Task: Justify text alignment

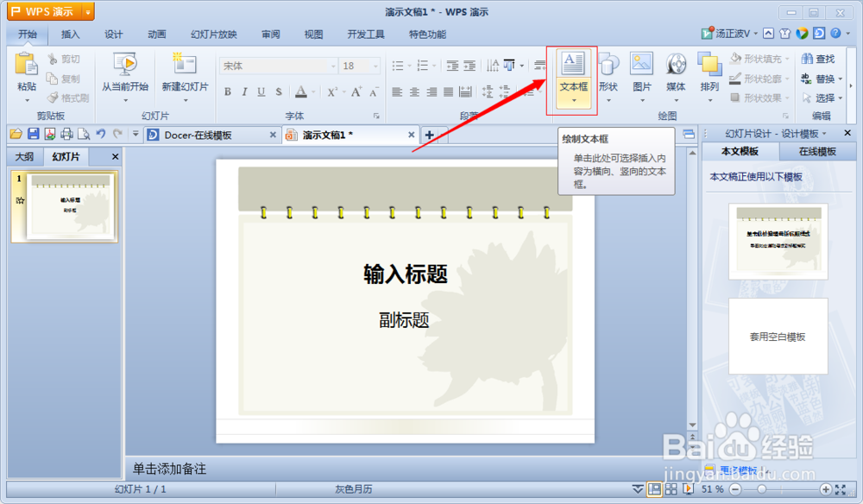Action: tap(449, 91)
